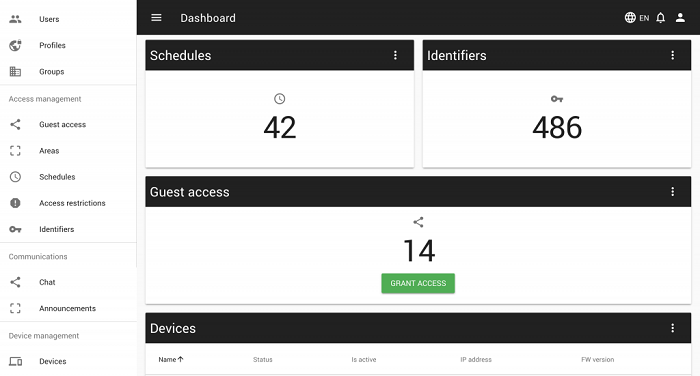Click the notifications bell icon
The image size is (700, 376).
pyautogui.click(x=661, y=18)
